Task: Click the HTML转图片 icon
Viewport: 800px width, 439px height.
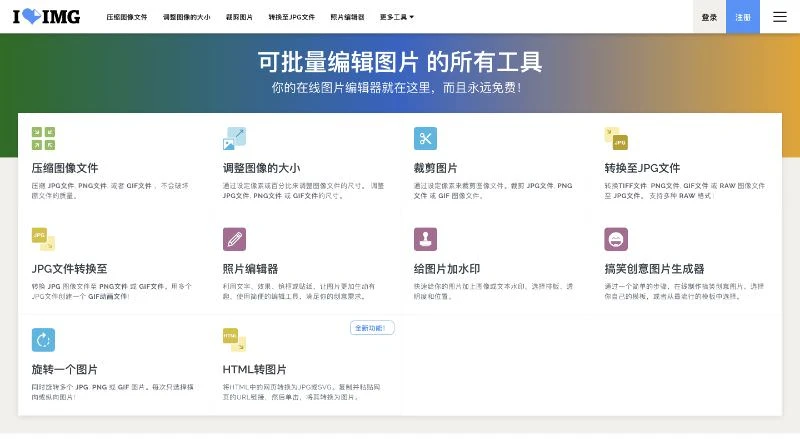Action: [x=233, y=339]
